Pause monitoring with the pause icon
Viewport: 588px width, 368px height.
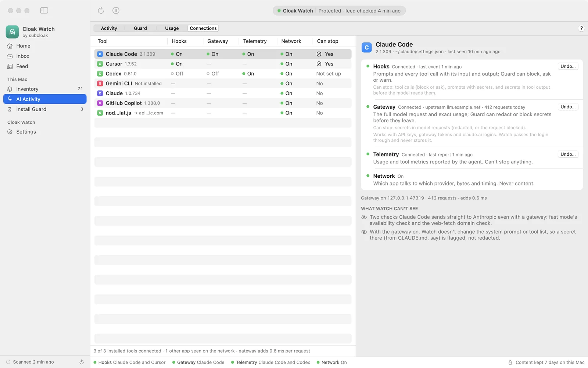[x=116, y=11]
